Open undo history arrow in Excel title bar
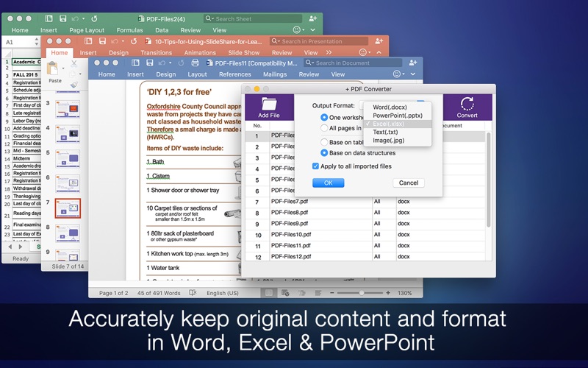This screenshot has width=588, height=368. [83, 18]
